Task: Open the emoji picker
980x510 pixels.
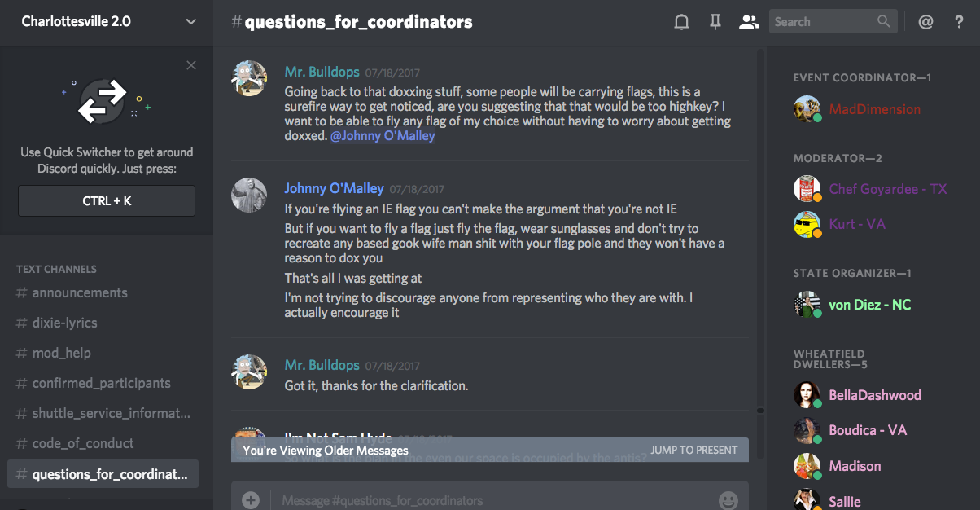Action: [x=728, y=500]
